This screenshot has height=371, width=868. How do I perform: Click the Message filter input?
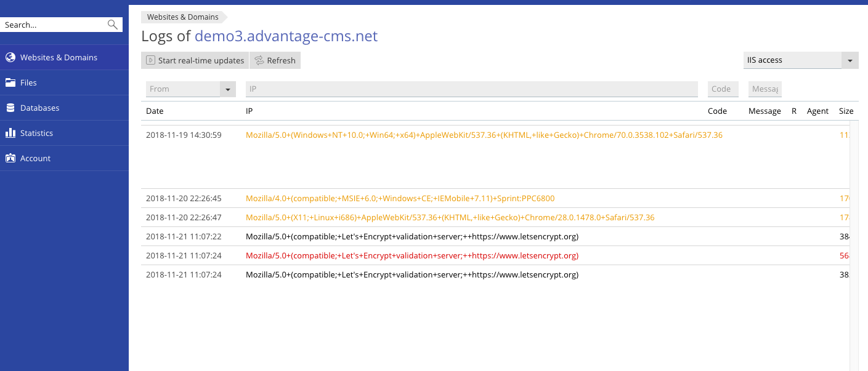click(765, 89)
